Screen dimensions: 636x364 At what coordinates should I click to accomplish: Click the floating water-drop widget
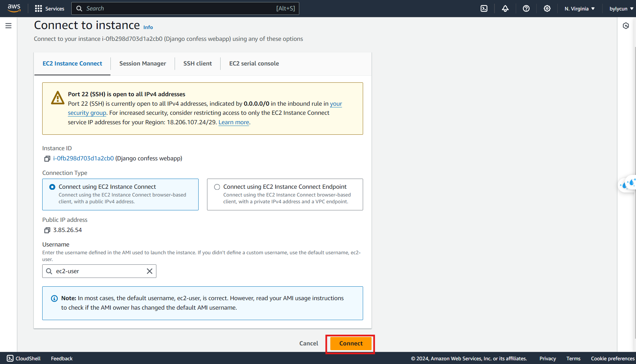coord(628,184)
